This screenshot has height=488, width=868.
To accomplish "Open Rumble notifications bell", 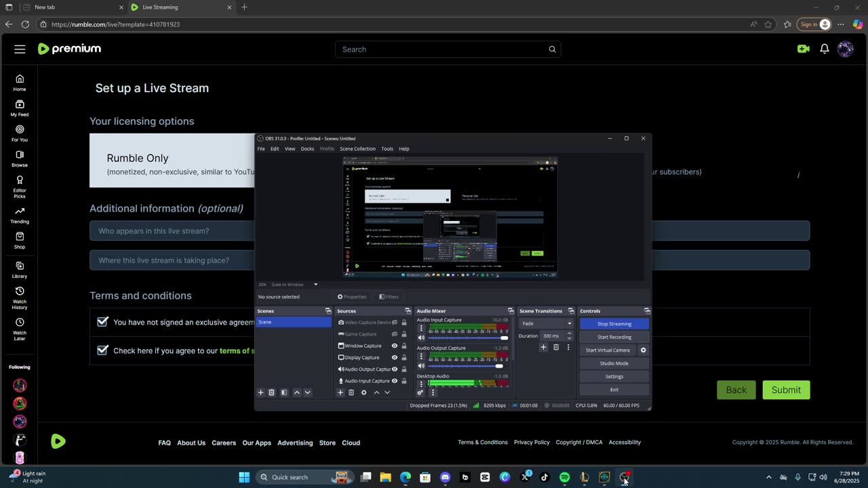I will click(x=825, y=49).
